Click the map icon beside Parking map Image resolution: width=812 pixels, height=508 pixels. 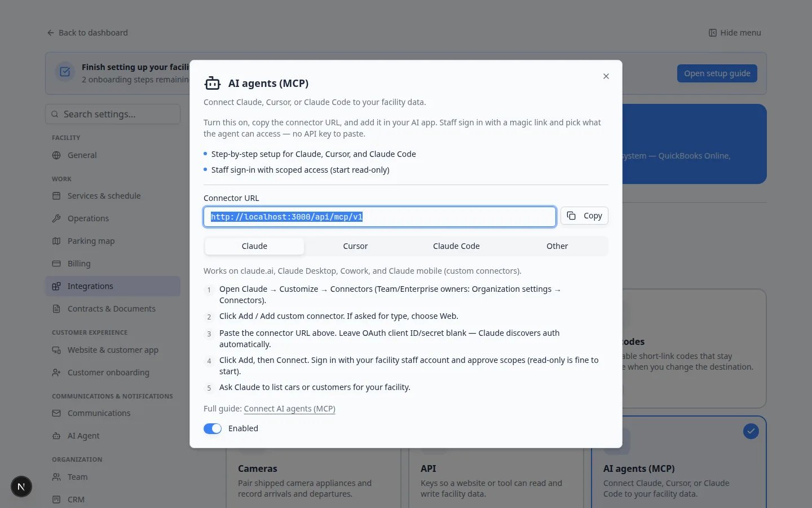click(56, 241)
